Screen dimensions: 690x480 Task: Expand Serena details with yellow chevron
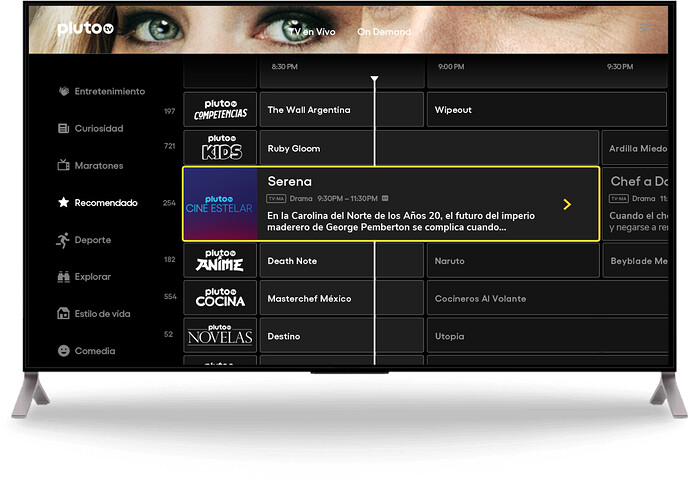[x=567, y=204]
